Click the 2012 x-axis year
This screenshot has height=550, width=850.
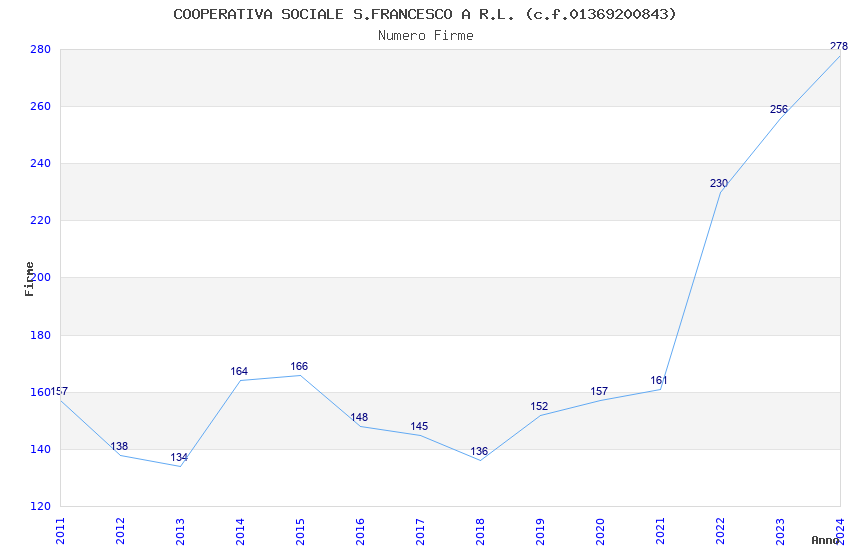pyautogui.click(x=120, y=531)
